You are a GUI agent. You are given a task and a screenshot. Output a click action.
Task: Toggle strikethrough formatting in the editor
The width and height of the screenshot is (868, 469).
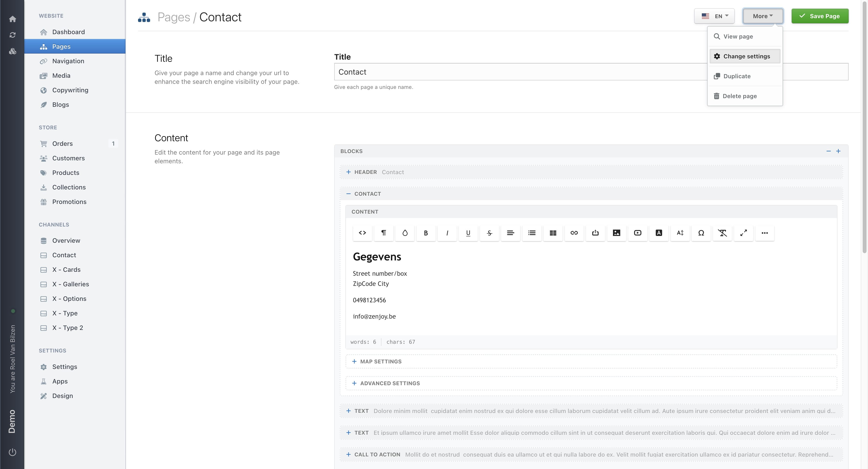click(489, 233)
